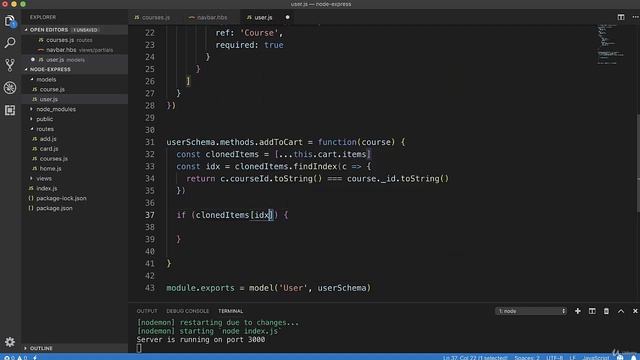Open the Manage gear menu
This screenshot has width=640, height=360.
[10, 342]
